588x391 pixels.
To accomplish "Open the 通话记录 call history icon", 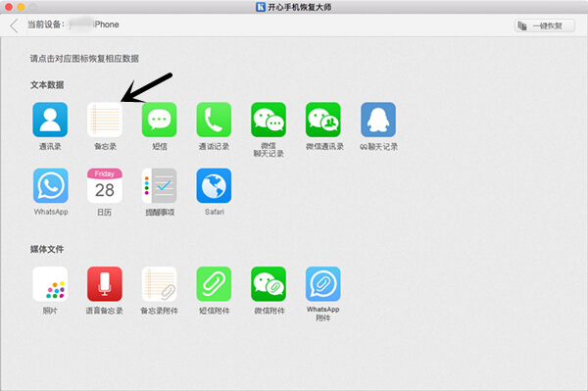I will [214, 120].
